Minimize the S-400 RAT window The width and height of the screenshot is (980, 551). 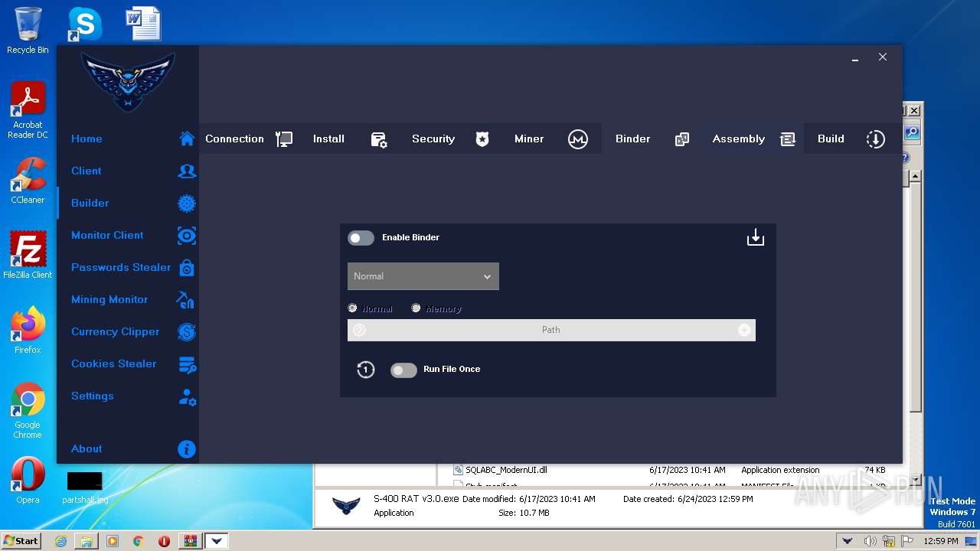coord(855,58)
